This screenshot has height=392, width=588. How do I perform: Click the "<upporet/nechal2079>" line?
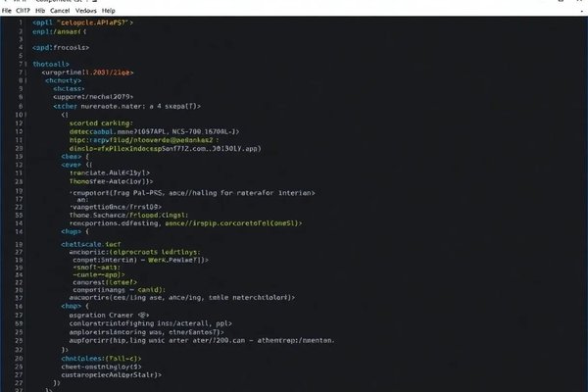click(x=93, y=97)
